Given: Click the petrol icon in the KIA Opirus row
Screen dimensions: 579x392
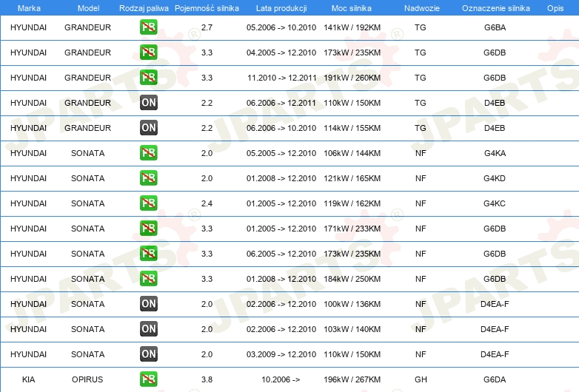Looking at the screenshot, I should click(148, 379).
